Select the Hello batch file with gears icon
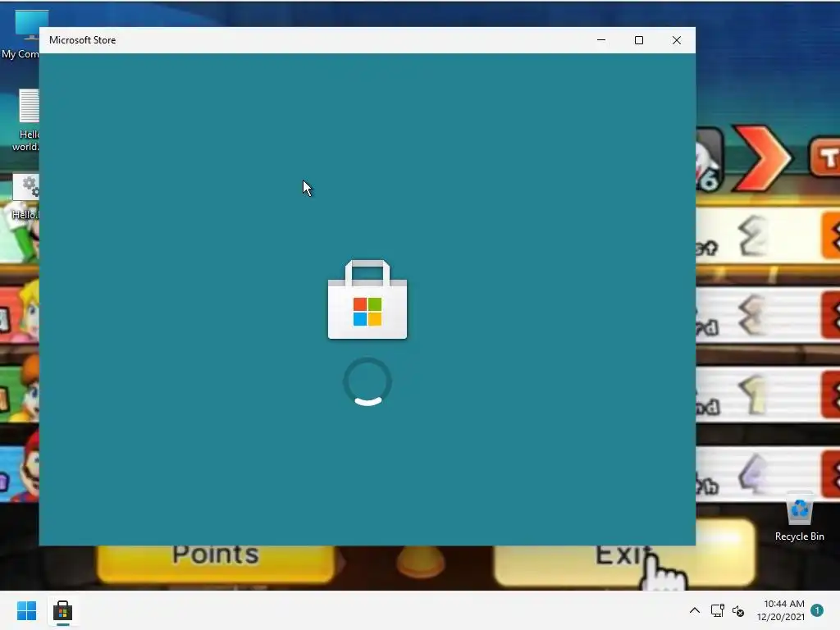Screen dimensions: 840x630 (25, 197)
